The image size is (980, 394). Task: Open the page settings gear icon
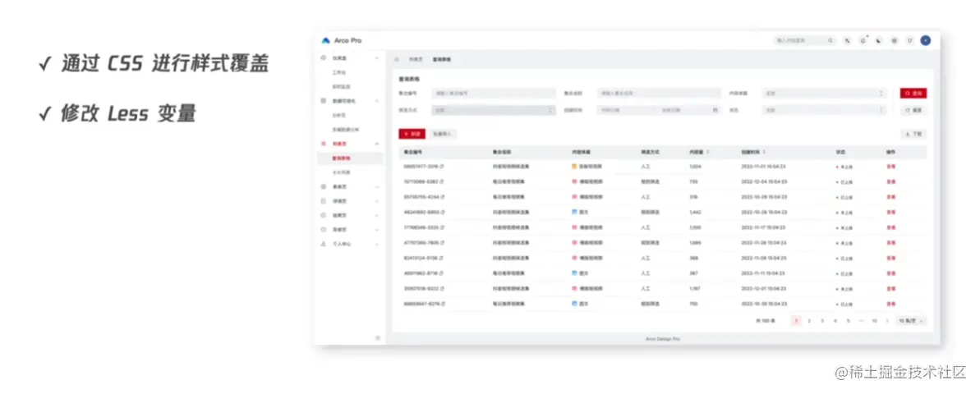(x=895, y=40)
